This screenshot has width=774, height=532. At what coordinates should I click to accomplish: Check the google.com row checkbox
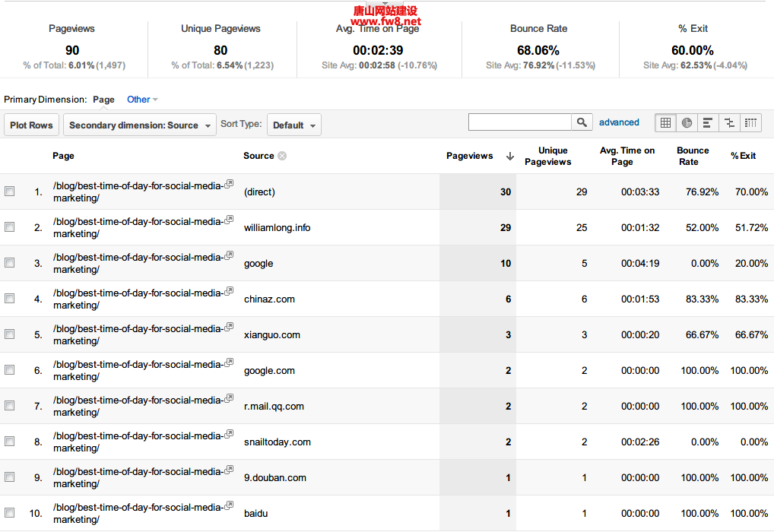tap(9, 369)
